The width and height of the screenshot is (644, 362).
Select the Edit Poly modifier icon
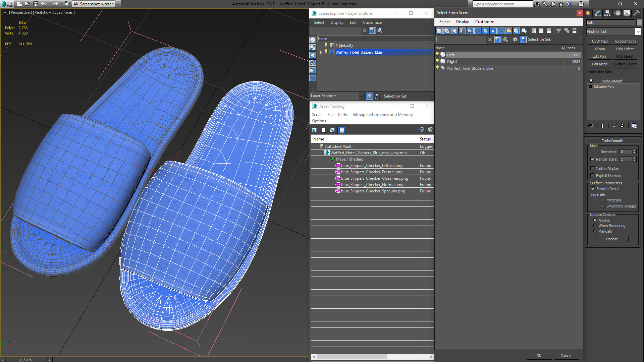(599, 56)
